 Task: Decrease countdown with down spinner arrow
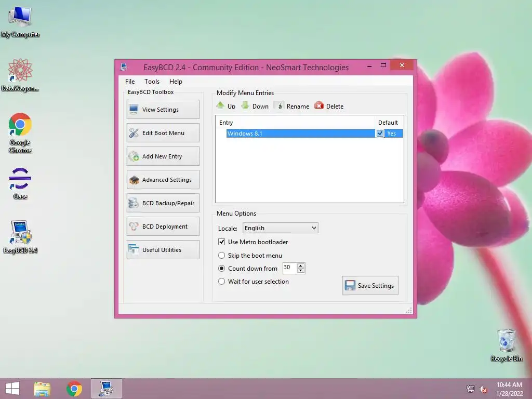pos(301,270)
